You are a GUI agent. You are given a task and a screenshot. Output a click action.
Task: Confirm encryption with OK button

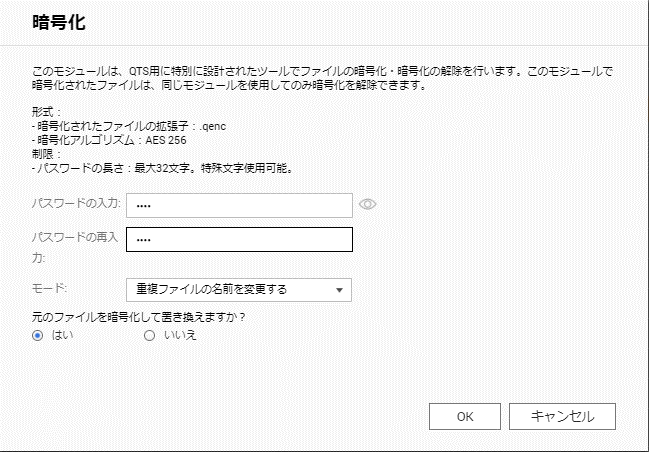tap(465, 416)
